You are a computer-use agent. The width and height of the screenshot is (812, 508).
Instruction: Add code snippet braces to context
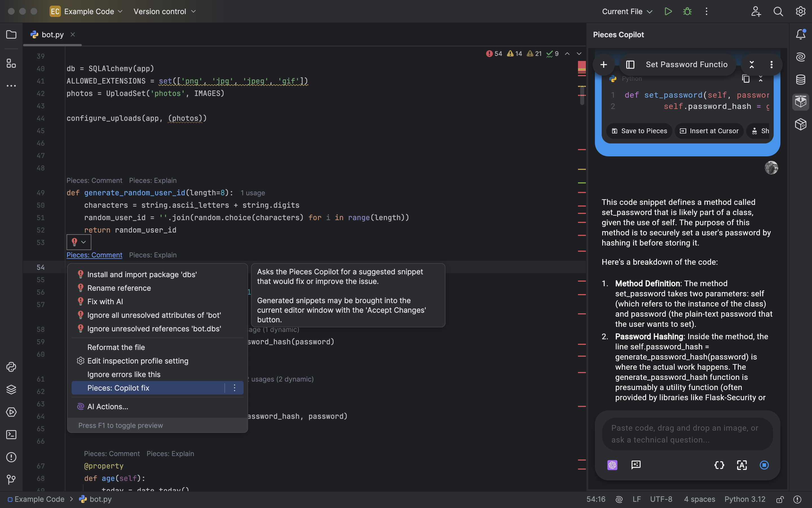[719, 465]
